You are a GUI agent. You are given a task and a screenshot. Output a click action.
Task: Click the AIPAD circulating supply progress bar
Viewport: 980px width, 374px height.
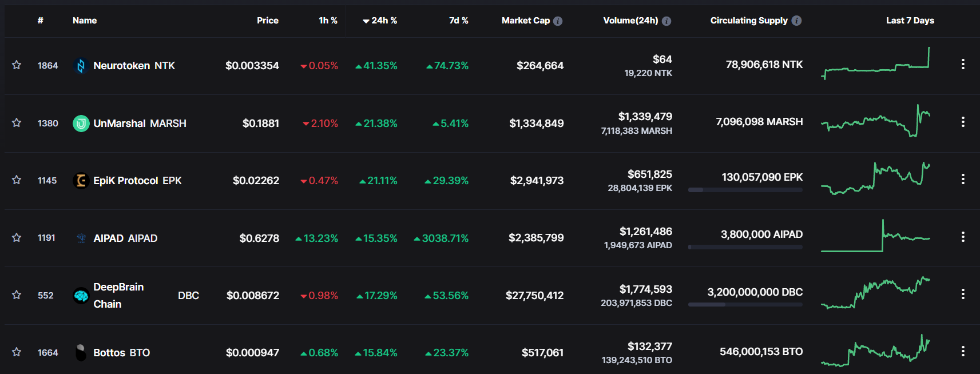pyautogui.click(x=745, y=247)
